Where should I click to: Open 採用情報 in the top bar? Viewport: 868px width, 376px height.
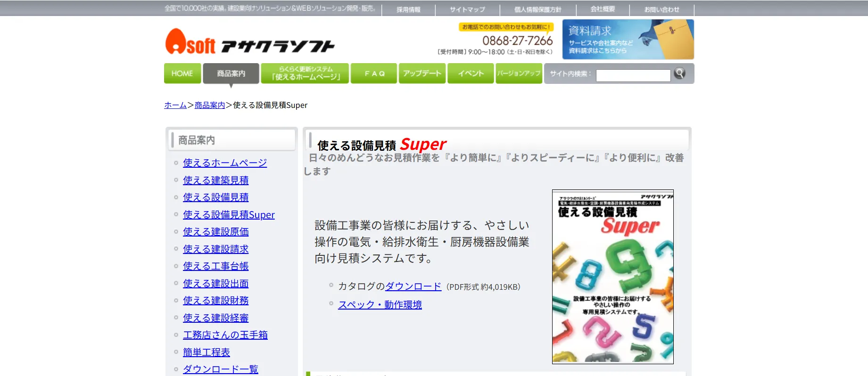point(408,9)
